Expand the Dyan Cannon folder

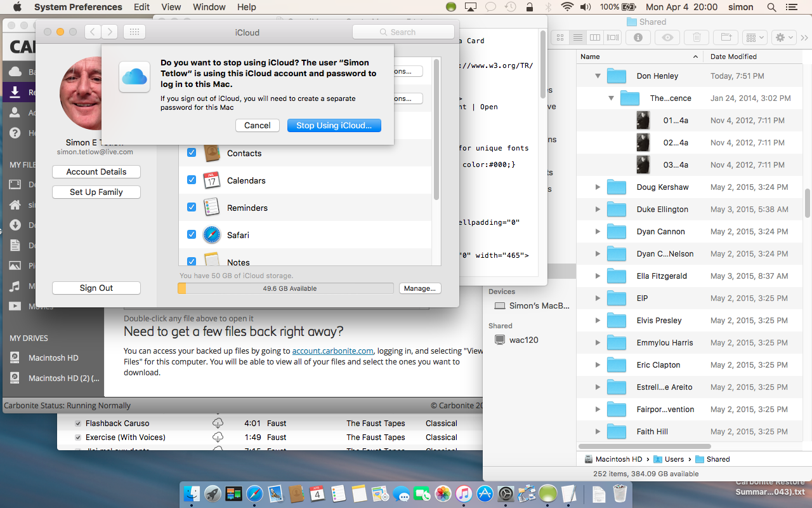point(598,232)
